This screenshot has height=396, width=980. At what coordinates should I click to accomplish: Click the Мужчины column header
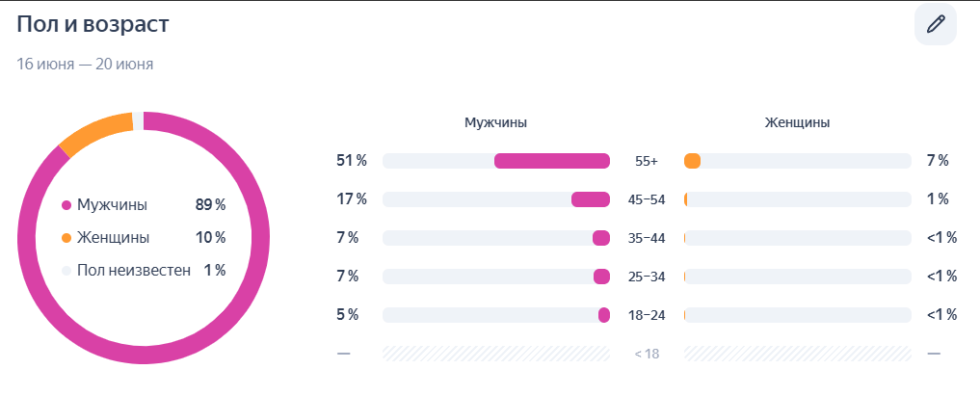[495, 122]
